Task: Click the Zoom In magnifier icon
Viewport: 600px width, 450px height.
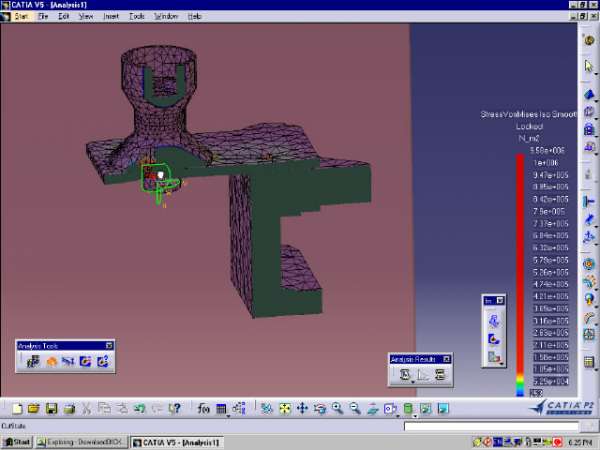Action: [x=338, y=409]
